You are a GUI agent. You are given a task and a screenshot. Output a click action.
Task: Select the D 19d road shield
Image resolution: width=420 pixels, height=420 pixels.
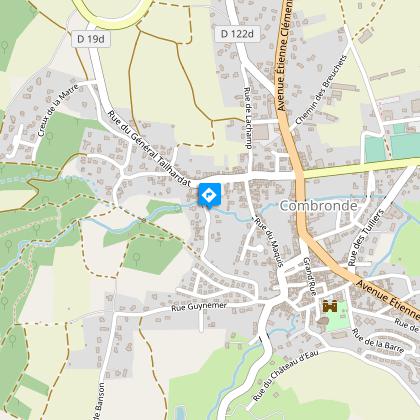click(91, 39)
